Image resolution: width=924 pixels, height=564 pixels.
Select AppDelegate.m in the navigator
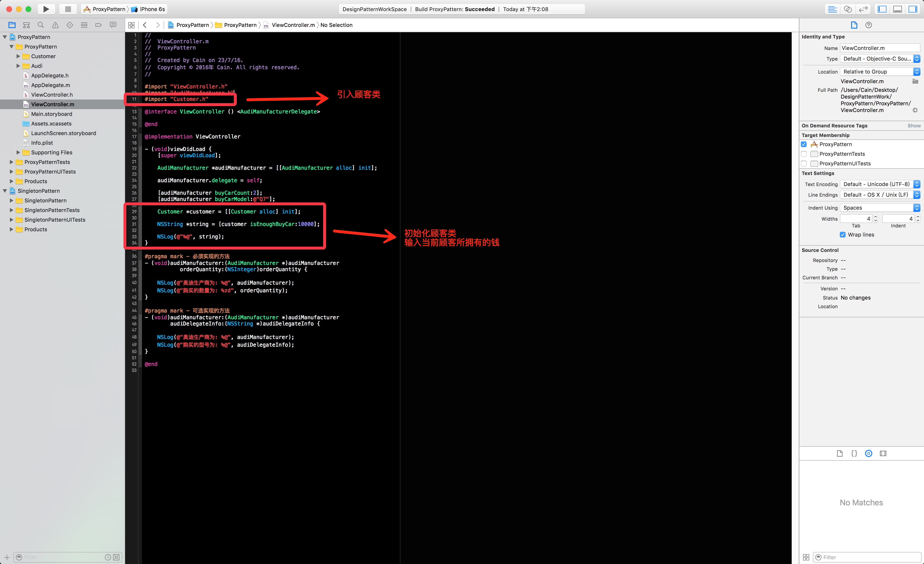point(50,85)
